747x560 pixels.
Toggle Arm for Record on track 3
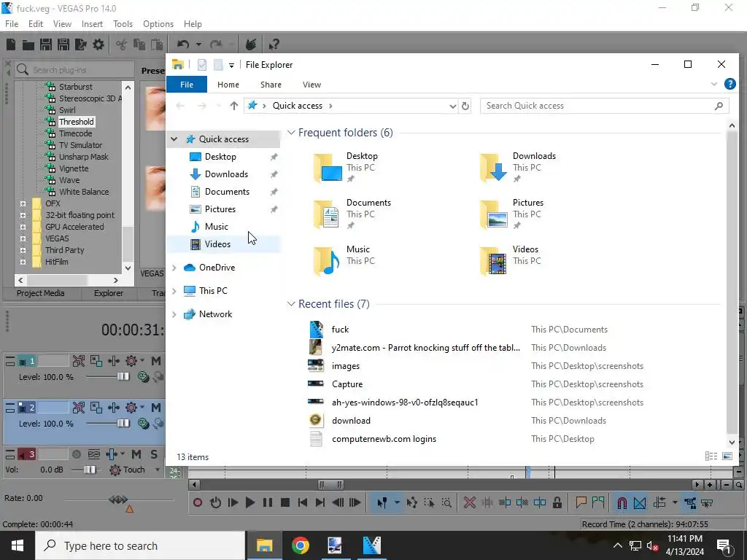[x=76, y=454]
